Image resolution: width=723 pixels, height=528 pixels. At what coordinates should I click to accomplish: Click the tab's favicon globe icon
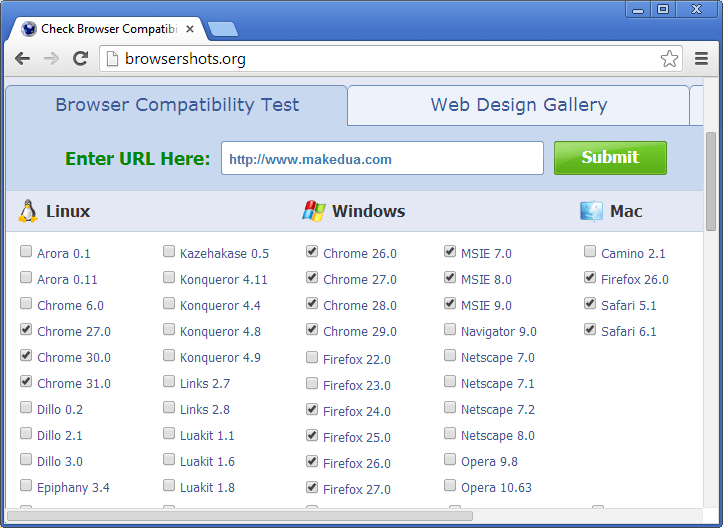pyautogui.click(x=29, y=29)
